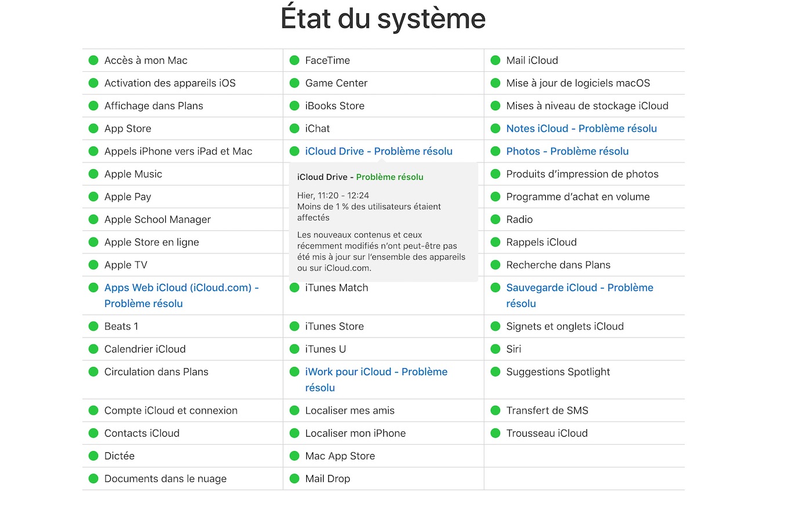Click the iCloud Drive popup title text
812x508 pixels.
coord(360,177)
